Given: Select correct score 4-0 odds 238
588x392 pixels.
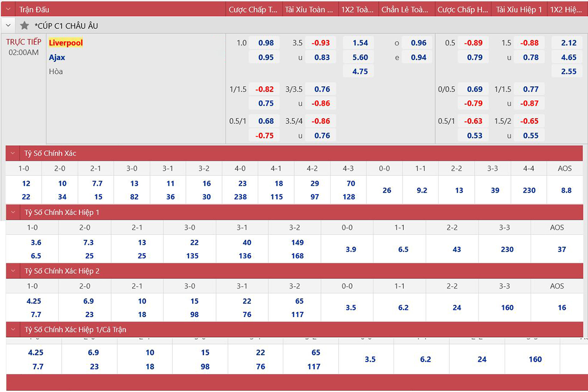Looking at the screenshot, I should [240, 197].
